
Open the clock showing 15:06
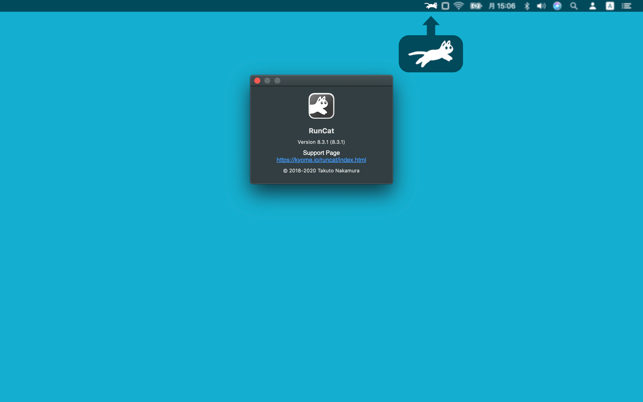click(x=502, y=6)
